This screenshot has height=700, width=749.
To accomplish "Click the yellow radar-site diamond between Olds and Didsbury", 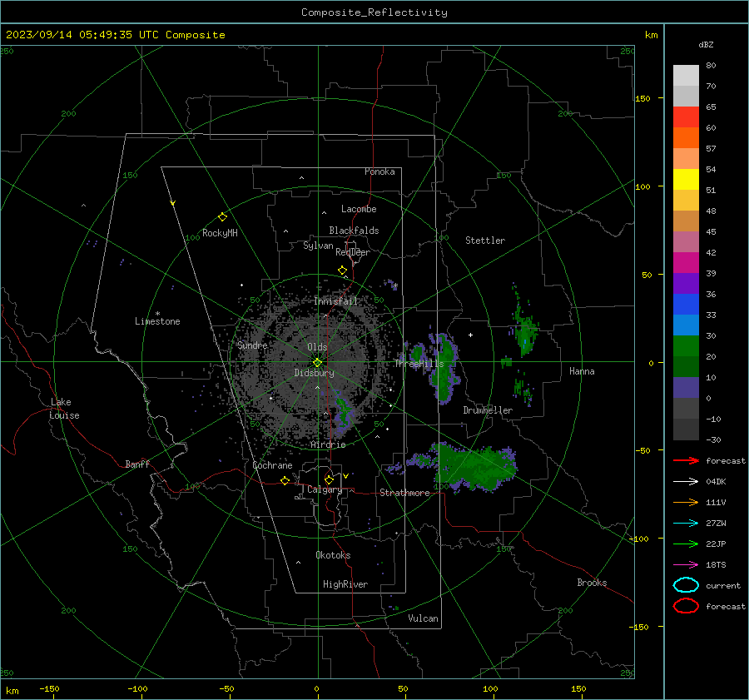I will coord(317,363).
